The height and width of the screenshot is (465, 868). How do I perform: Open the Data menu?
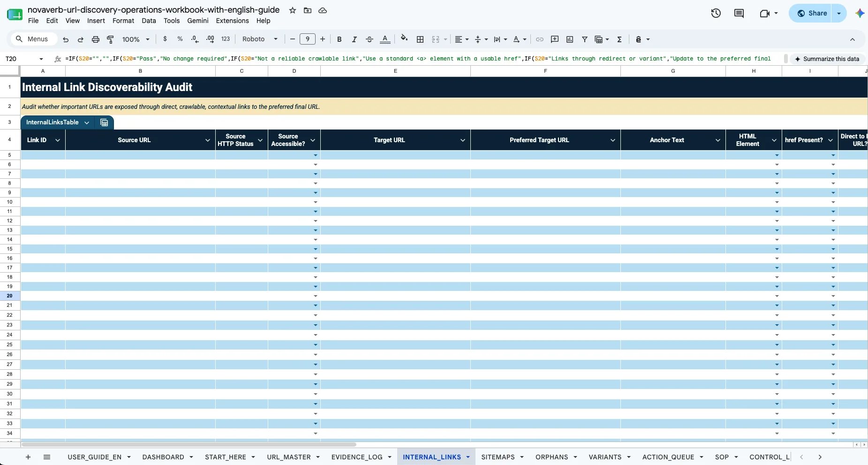tap(149, 21)
